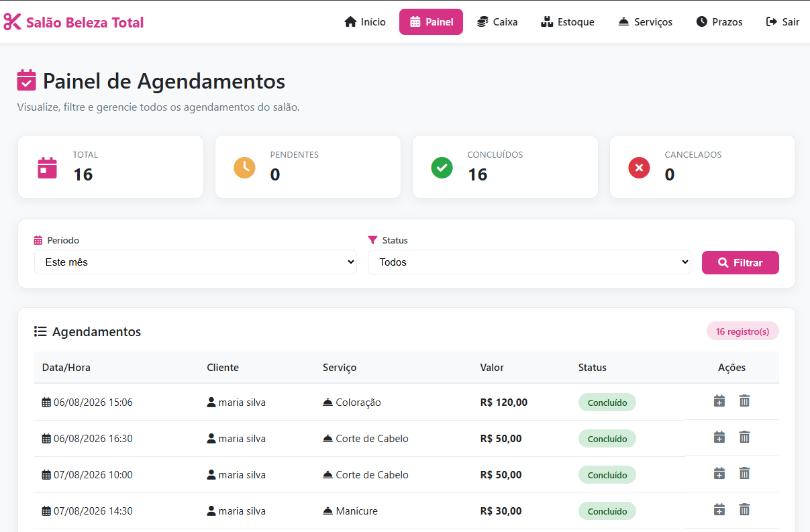Navigate to Serviços
The width and height of the screenshot is (810, 532).
pos(645,22)
